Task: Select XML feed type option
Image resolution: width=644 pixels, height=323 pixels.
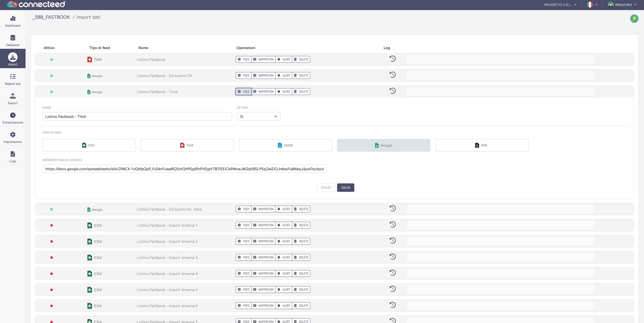Action: tap(482, 145)
